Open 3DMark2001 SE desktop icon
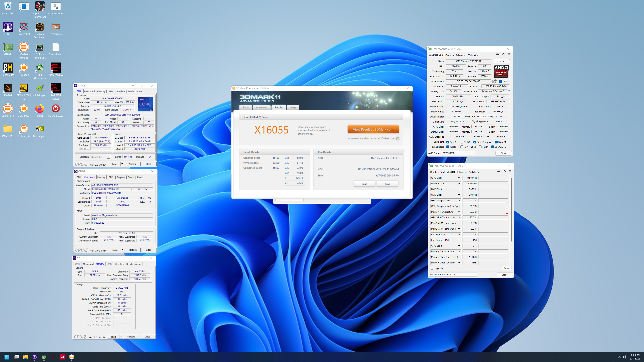This screenshot has width=644, height=362. click(24, 92)
